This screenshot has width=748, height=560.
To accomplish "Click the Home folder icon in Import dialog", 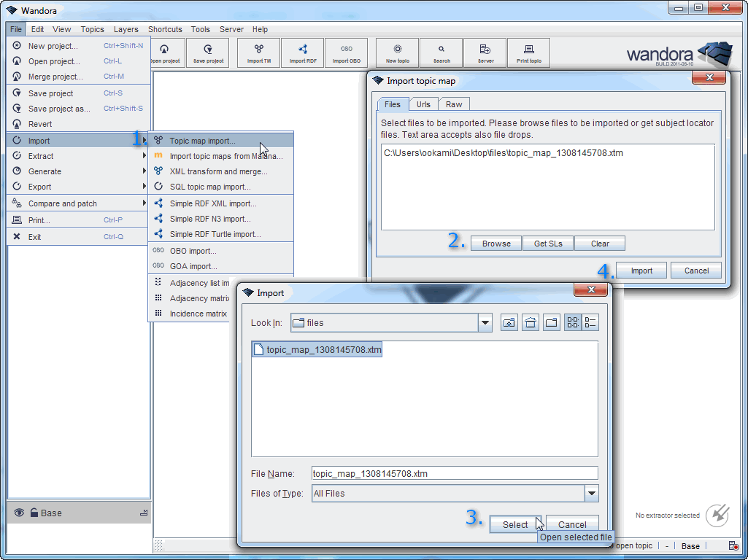I will pos(531,322).
